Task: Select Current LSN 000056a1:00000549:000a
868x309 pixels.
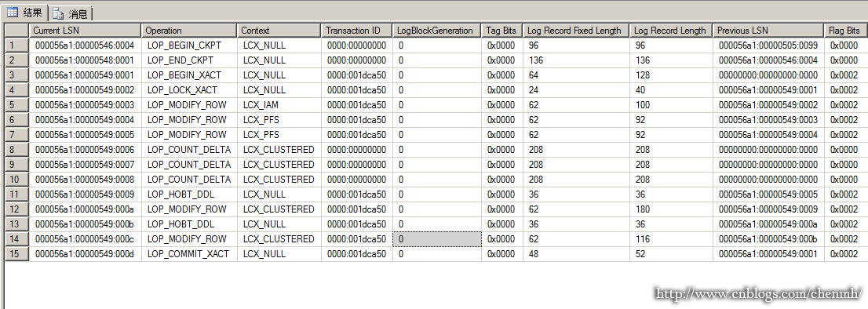Action: point(86,209)
